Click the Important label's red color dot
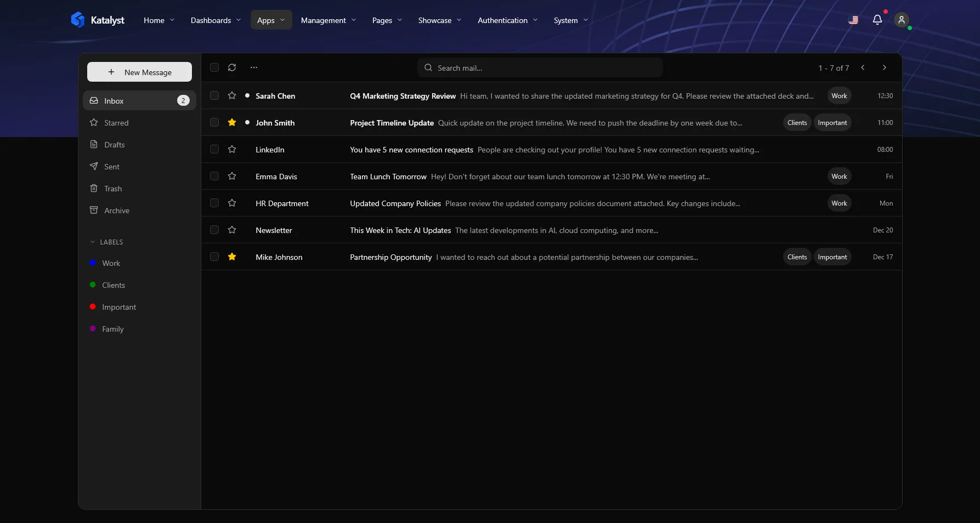The width and height of the screenshot is (980, 523). (93, 307)
